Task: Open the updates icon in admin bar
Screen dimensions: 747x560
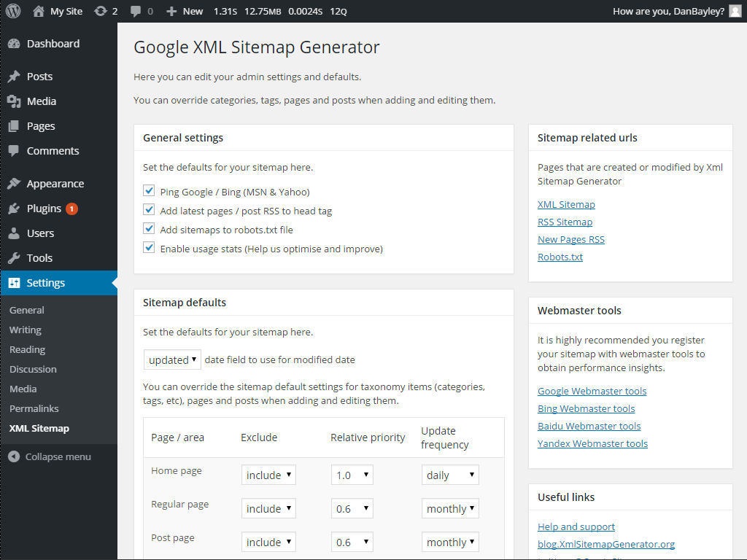Action: click(101, 11)
